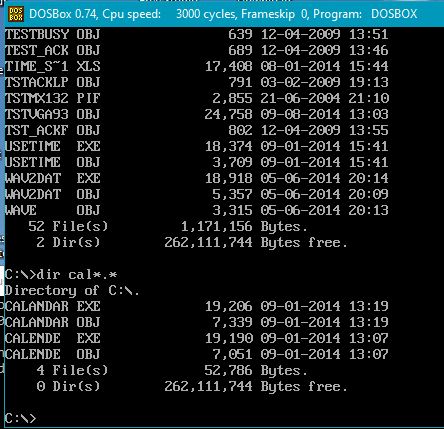
Task: Select the CALANDAR OBJ line
Action: (196, 322)
